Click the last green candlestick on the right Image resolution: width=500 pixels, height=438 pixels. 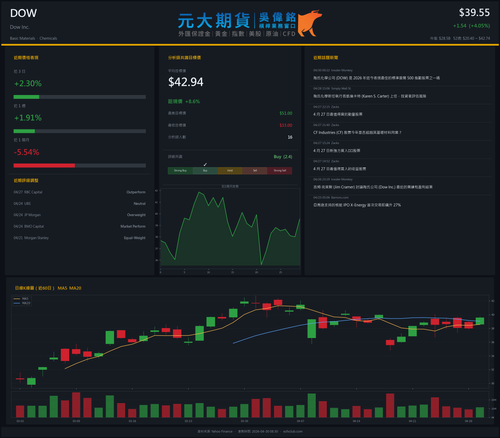coord(480,321)
